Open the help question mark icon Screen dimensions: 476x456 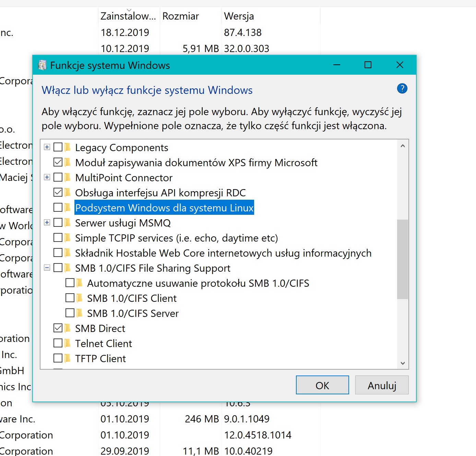pos(402,89)
